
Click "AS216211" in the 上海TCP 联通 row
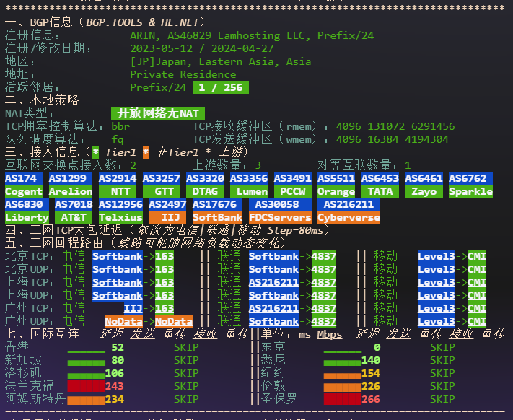(x=274, y=282)
